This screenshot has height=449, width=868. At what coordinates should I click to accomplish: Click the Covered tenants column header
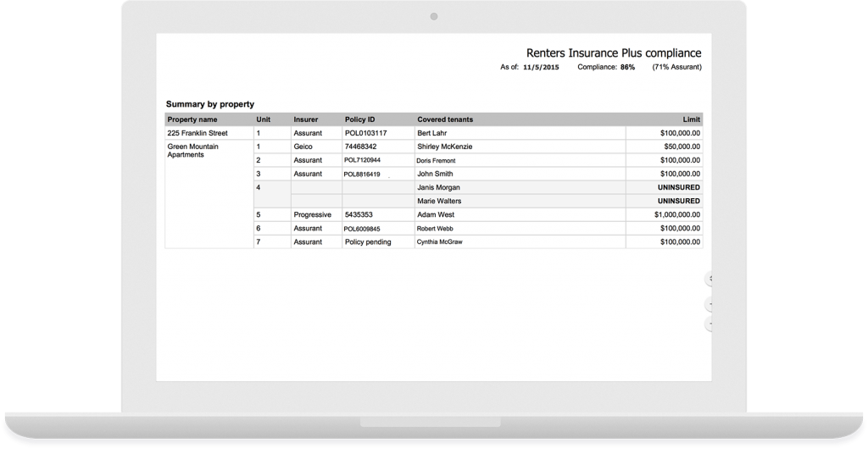point(445,119)
